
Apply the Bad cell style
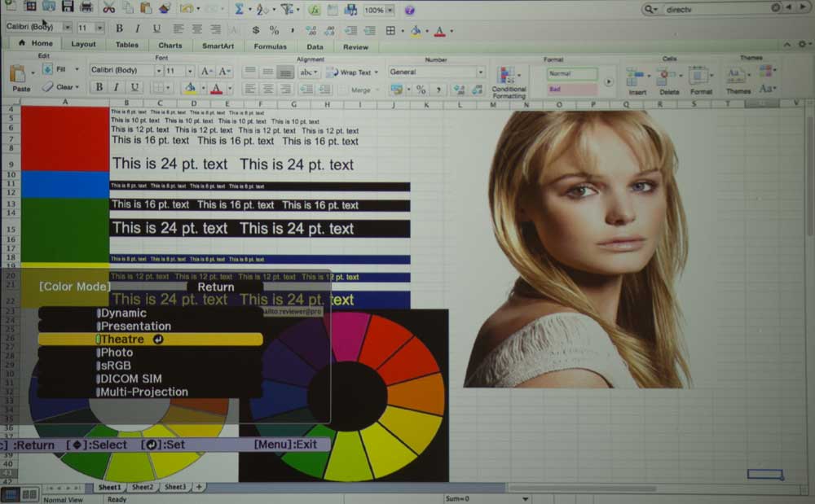click(572, 90)
